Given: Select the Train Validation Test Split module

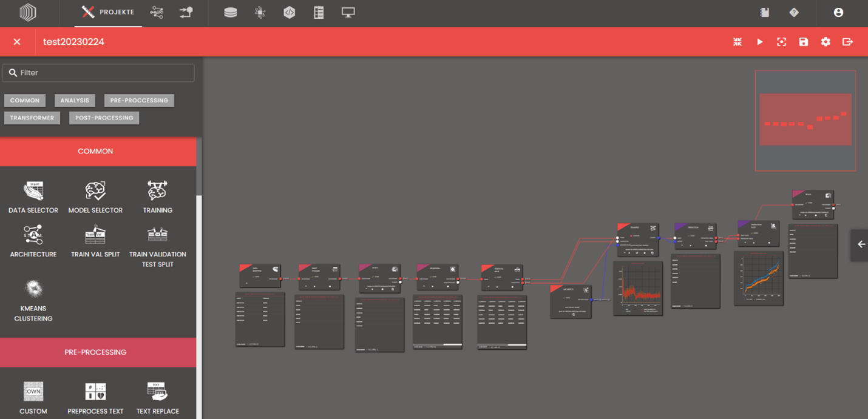Looking at the screenshot, I should (x=158, y=246).
